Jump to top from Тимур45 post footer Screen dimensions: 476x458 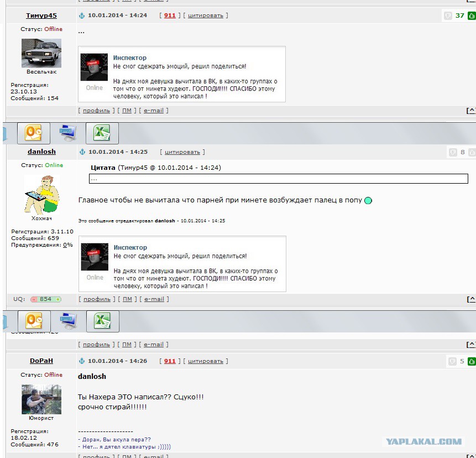tap(471, 111)
